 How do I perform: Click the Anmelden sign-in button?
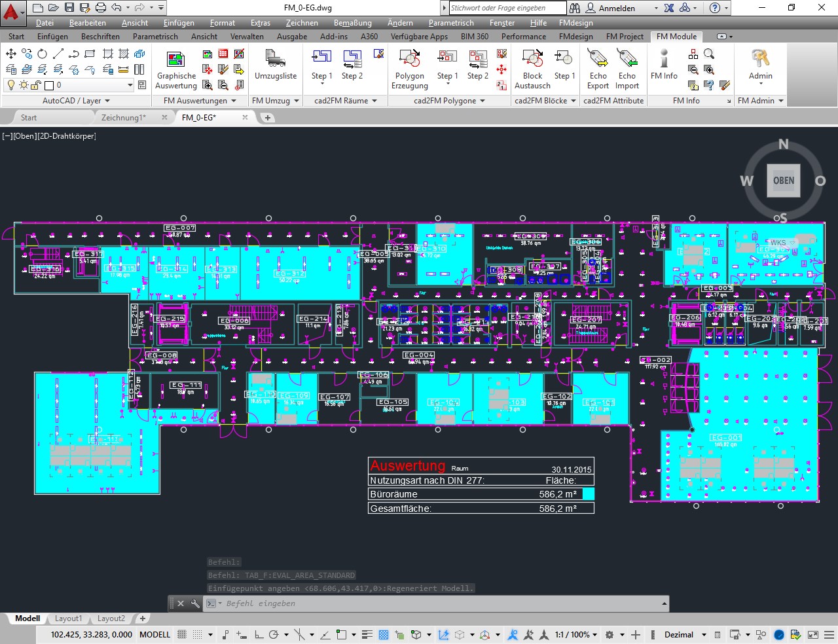(x=610, y=8)
